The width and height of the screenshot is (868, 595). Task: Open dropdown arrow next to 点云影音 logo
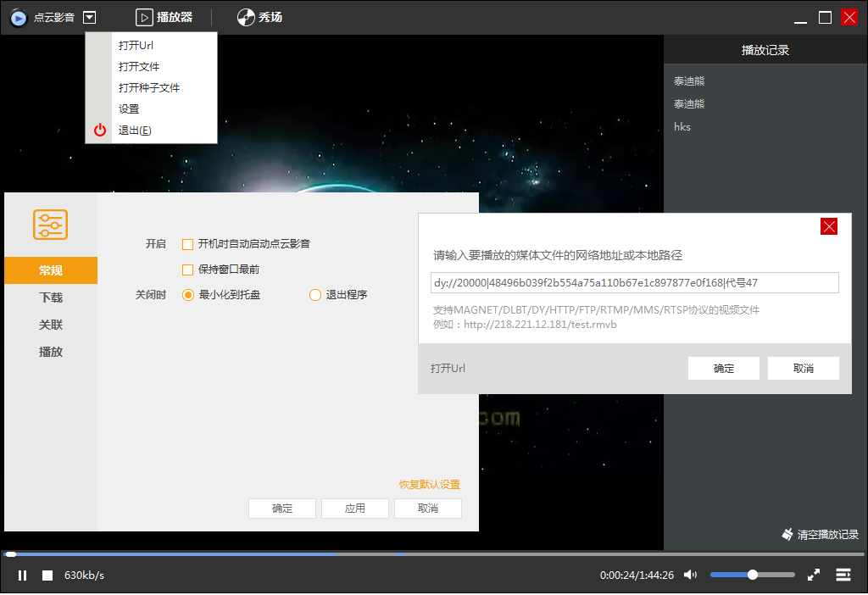click(x=88, y=17)
